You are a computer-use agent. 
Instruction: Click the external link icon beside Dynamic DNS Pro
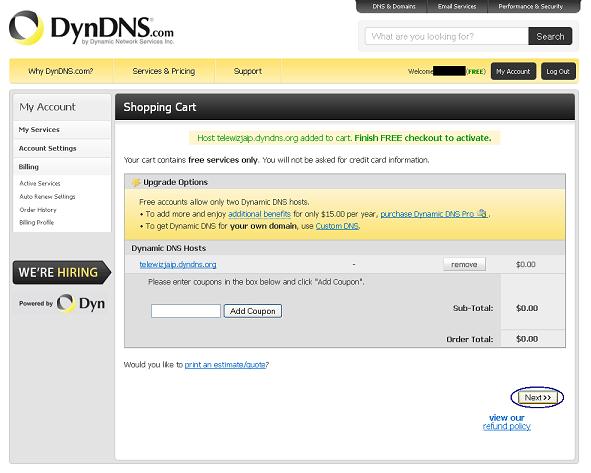(482, 213)
